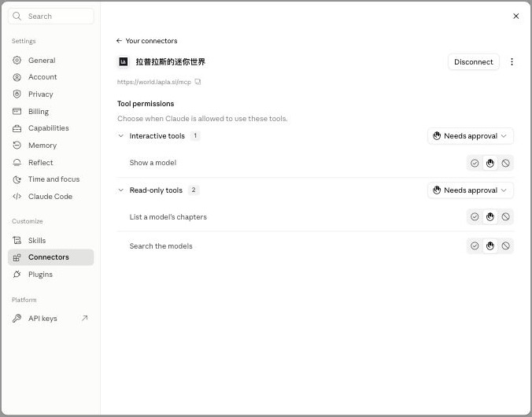The image size is (532, 417).
Task: Click the search magnifier icon
Action: (17, 16)
